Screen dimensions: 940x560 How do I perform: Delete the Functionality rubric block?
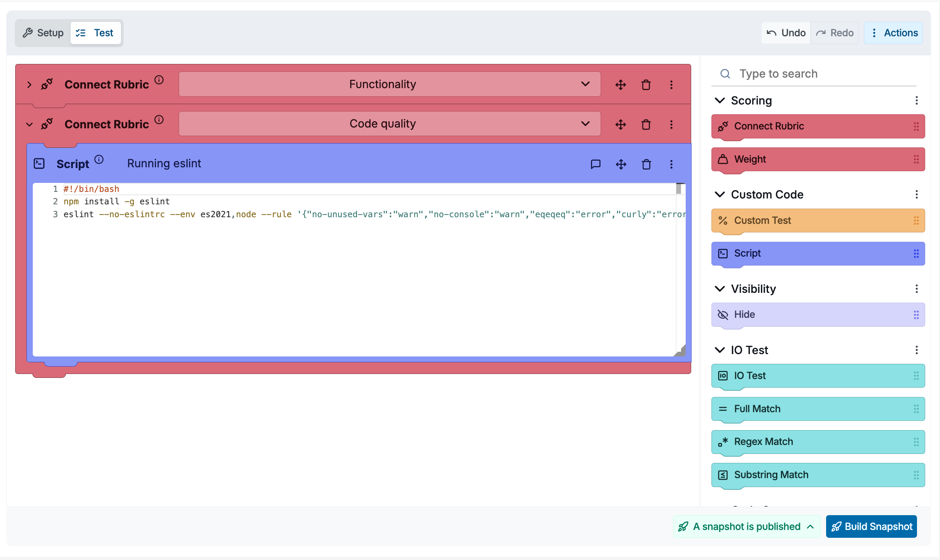pos(646,85)
